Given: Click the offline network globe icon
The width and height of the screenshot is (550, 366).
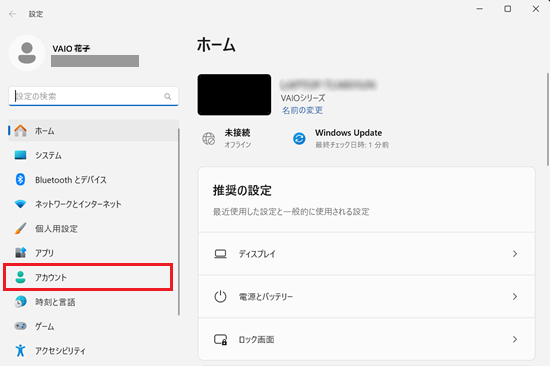Looking at the screenshot, I should (209, 139).
